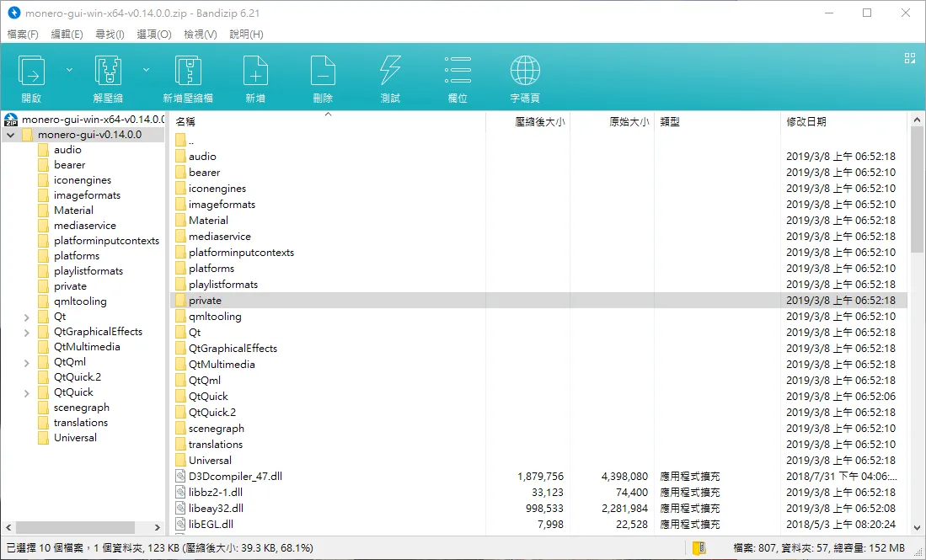The image size is (926, 560).
Task: Select the iconengines row in the file list
Action: 538,189
